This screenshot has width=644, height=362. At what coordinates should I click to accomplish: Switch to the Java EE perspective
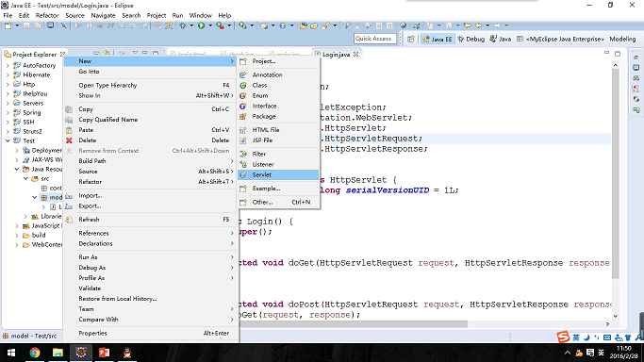pyautogui.click(x=438, y=39)
